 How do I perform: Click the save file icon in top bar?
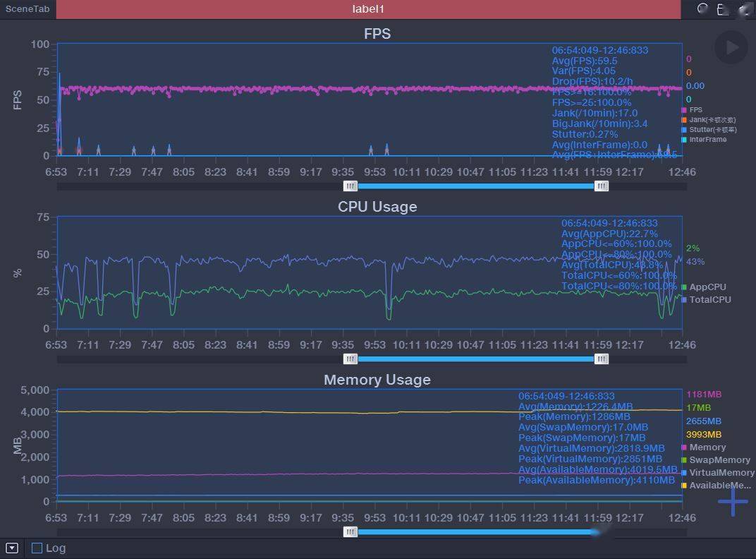[722, 9]
